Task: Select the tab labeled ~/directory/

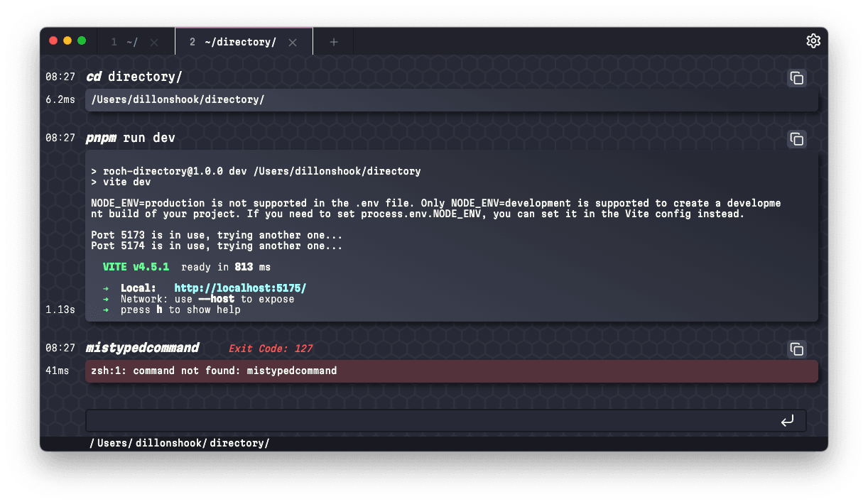Action: 234,42
